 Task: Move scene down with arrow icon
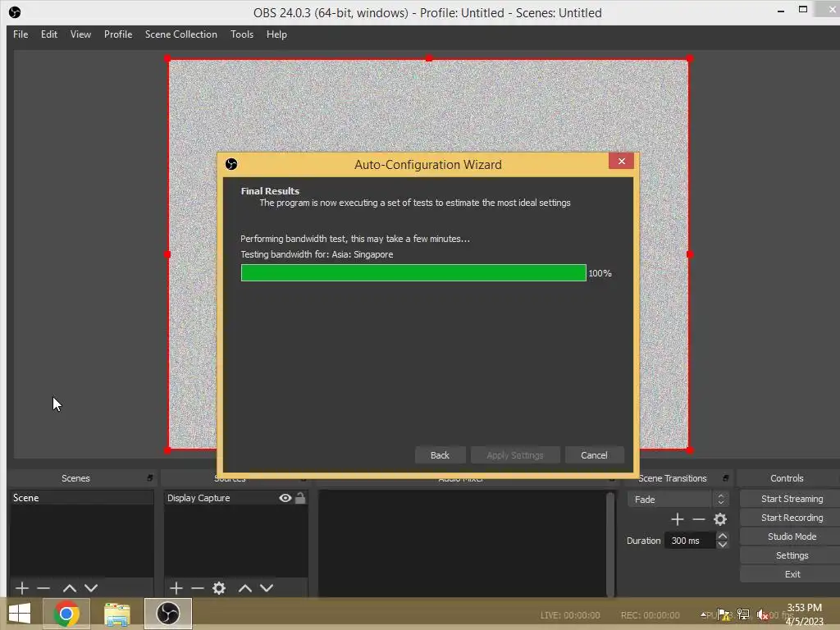91,588
